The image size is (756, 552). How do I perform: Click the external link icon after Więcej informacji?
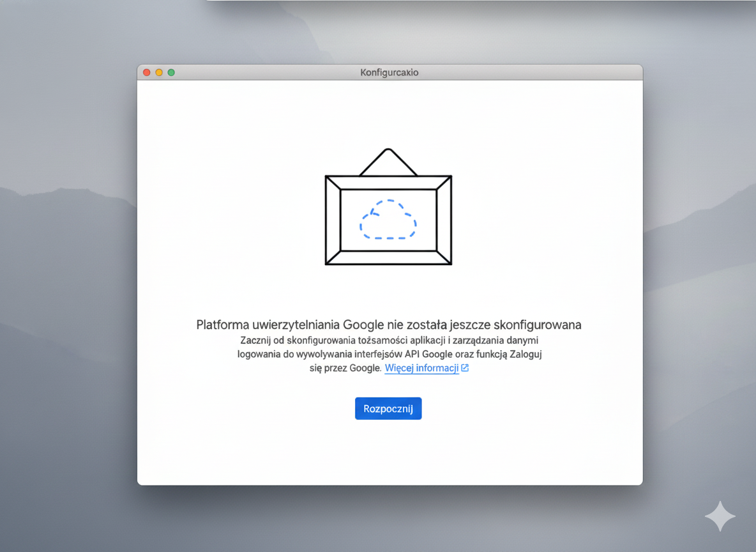point(465,368)
